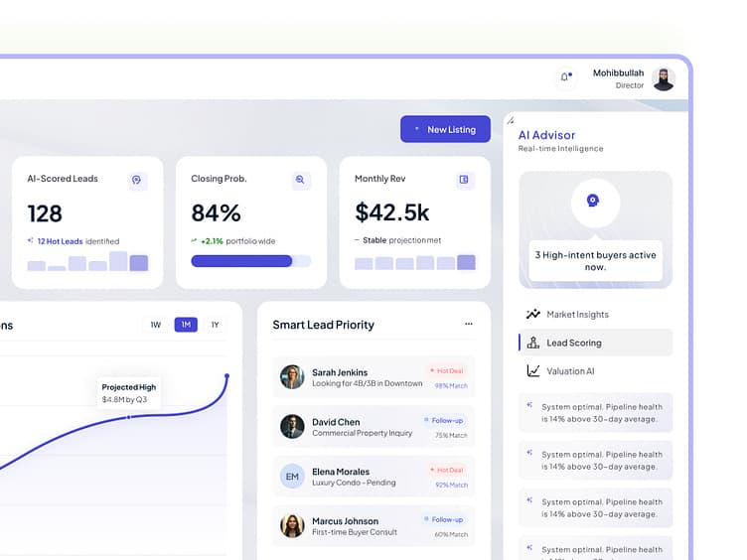747x560 pixels.
Task: Click the 3 High-intent buyers message
Action: pyautogui.click(x=595, y=261)
